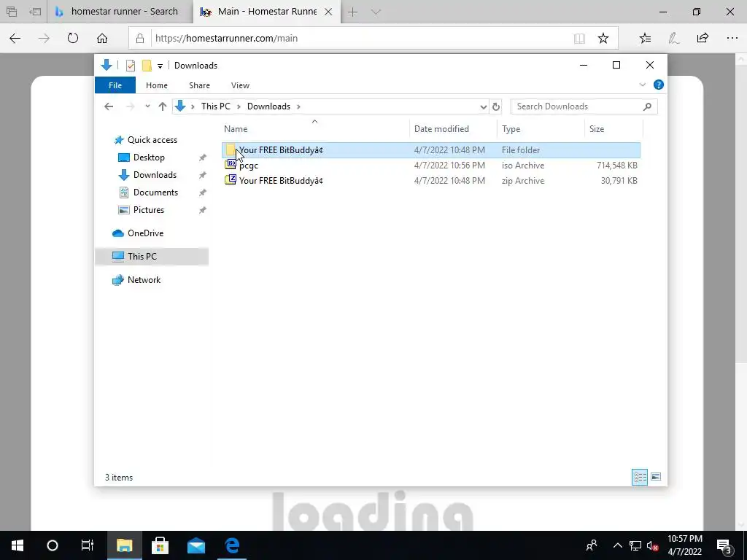Image resolution: width=747 pixels, height=560 pixels.
Task: Click the search magnifier in Search Downloads
Action: [x=647, y=106]
